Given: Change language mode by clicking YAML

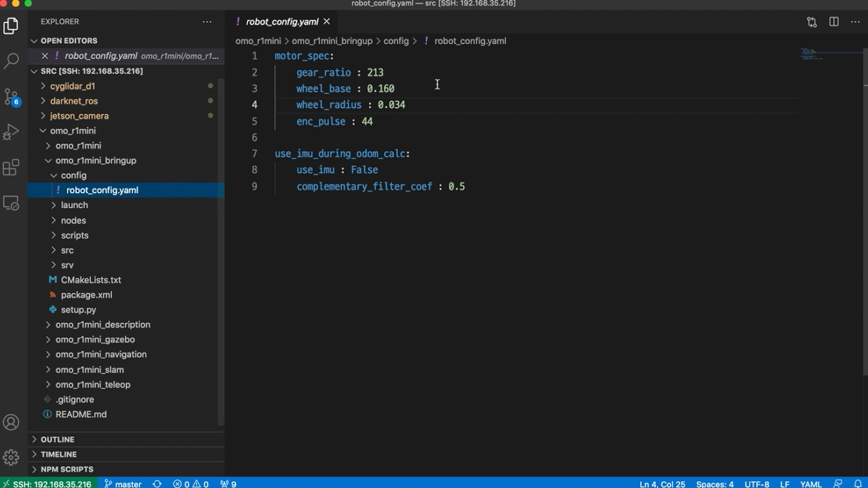Looking at the screenshot, I should (811, 484).
